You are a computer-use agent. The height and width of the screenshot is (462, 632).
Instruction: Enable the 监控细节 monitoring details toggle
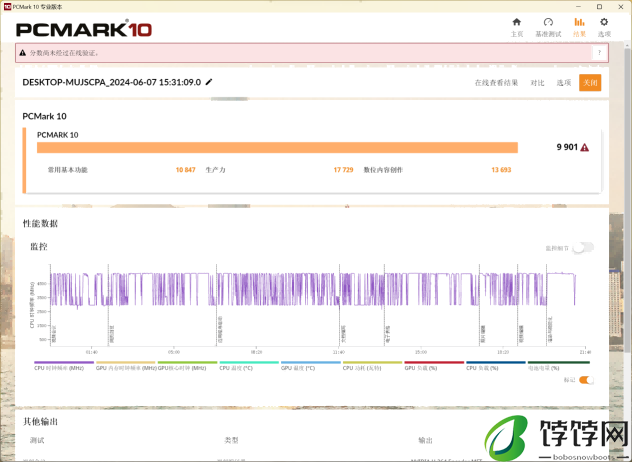pos(583,248)
